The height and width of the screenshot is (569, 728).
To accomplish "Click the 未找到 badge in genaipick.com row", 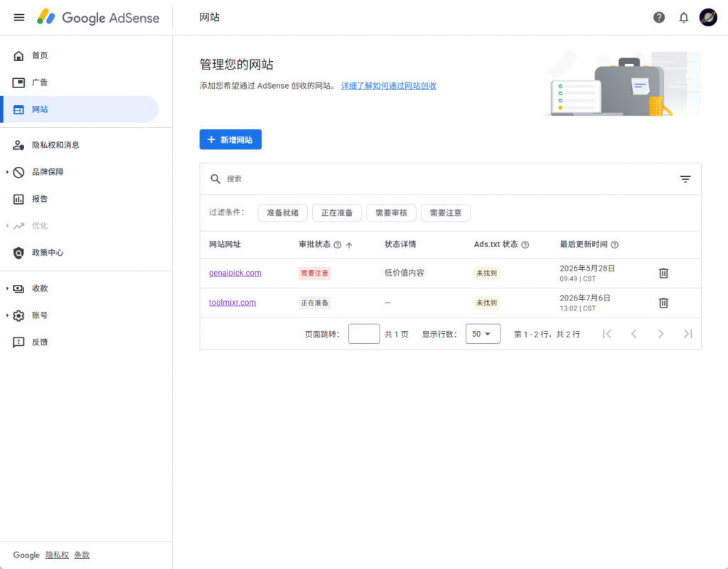I will [x=486, y=273].
